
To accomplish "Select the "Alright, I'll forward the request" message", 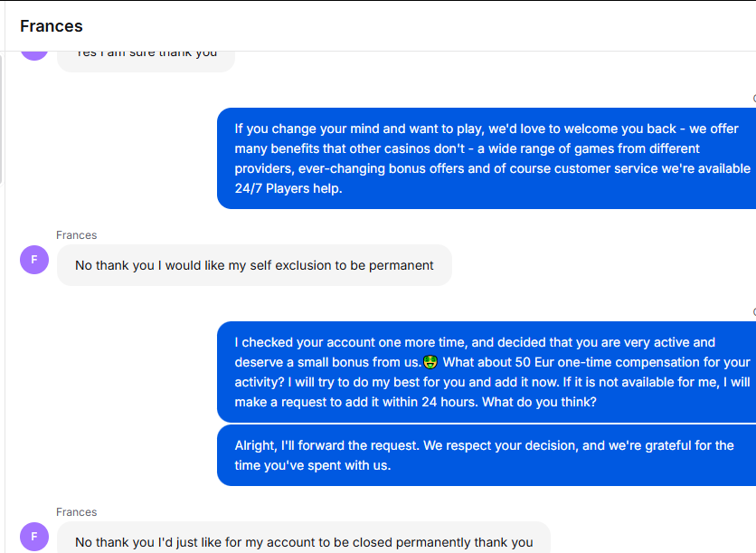I will 487,455.
